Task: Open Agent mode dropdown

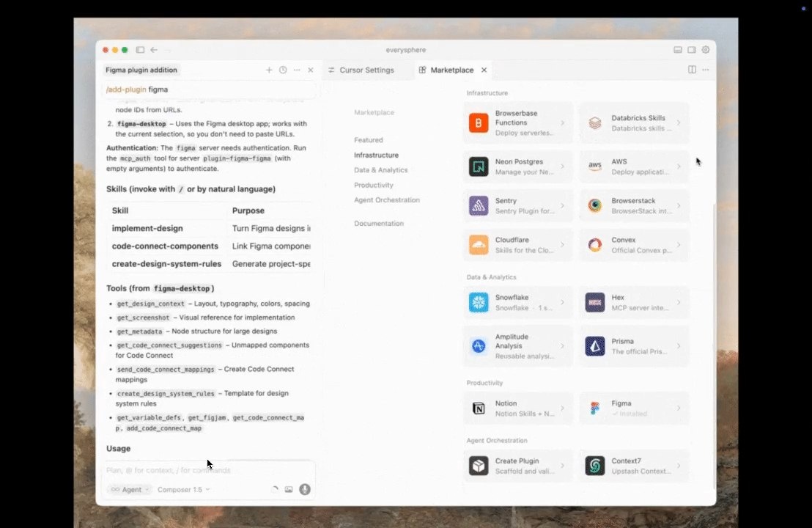Action: pos(130,489)
